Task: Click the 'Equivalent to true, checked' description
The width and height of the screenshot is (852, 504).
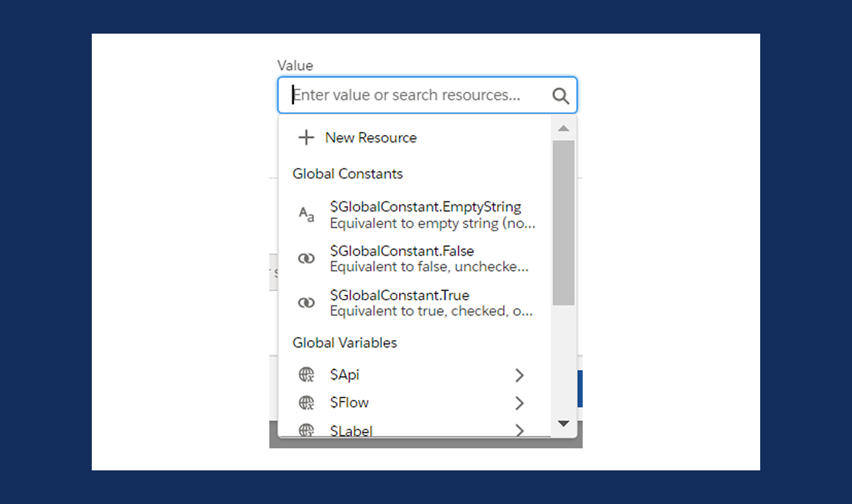Action: pos(432,311)
